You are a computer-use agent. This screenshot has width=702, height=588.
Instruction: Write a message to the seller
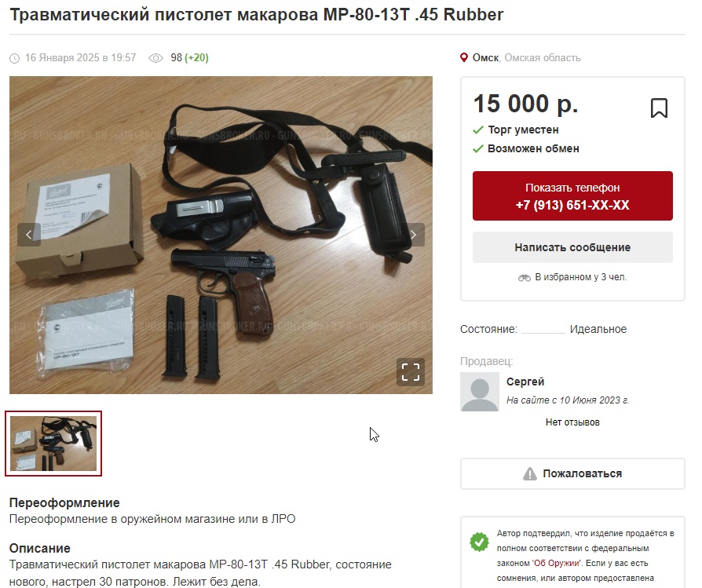coord(572,247)
